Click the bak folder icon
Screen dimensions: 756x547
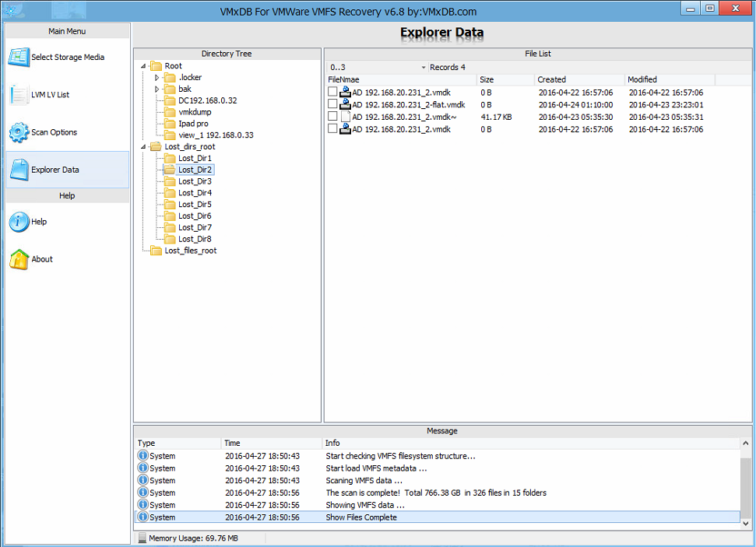pos(170,89)
